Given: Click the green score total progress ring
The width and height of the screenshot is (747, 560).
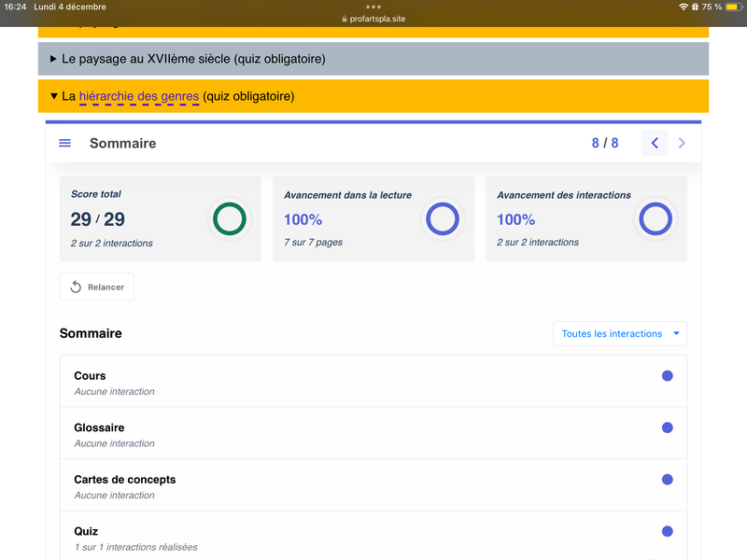Looking at the screenshot, I should click(230, 219).
